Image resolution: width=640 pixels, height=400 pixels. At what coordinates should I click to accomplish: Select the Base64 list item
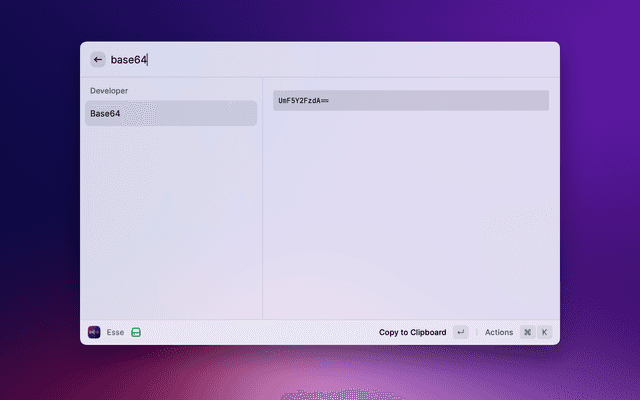pyautogui.click(x=170, y=113)
